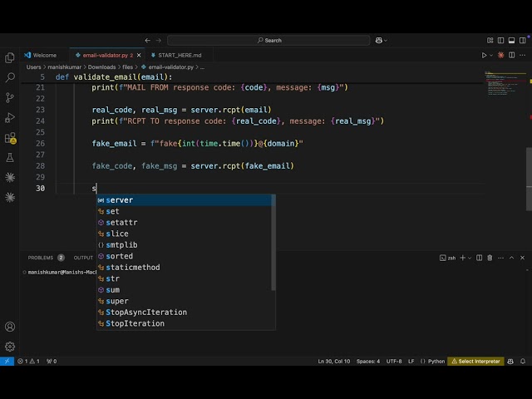Open Source Control view
The height and width of the screenshot is (399, 532).
[x=10, y=98]
